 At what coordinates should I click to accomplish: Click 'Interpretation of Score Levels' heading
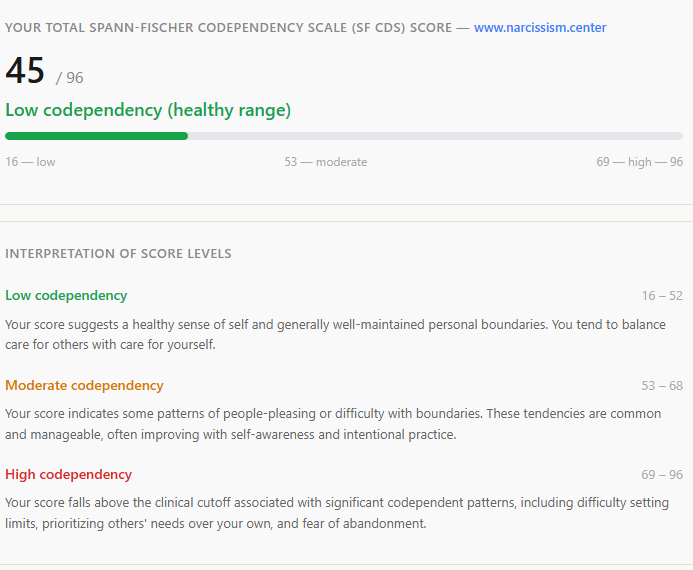tap(118, 254)
